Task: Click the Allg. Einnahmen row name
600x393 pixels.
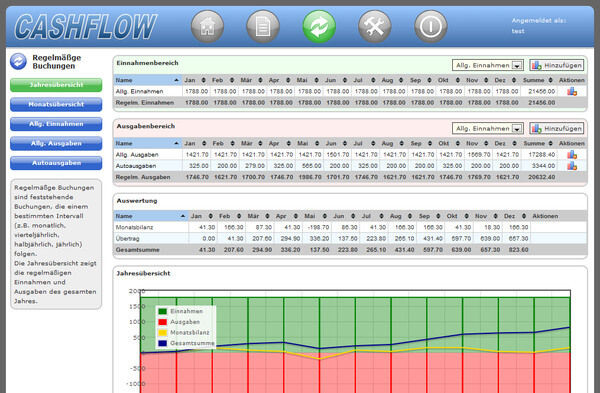Action: (x=139, y=91)
